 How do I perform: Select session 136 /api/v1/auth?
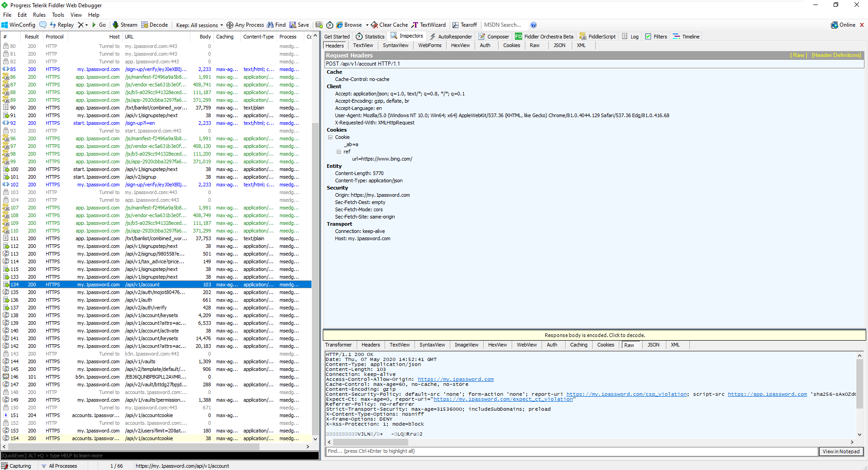point(156,300)
